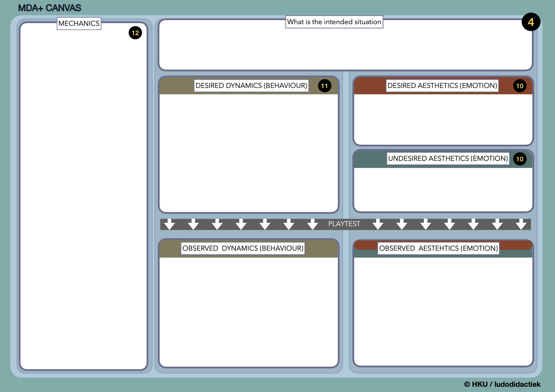Image resolution: width=555 pixels, height=392 pixels.
Task: Click the MDA+ CANVAS title
Action: click(50, 8)
